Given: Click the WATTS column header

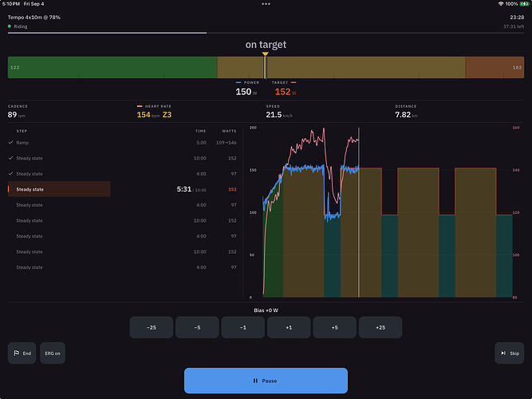Looking at the screenshot, I should coord(230,131).
